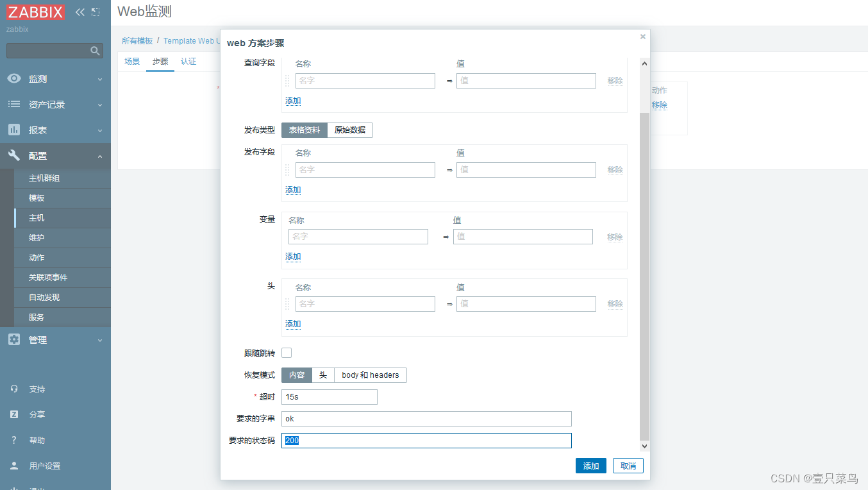Click 添加 under 头

293,324
